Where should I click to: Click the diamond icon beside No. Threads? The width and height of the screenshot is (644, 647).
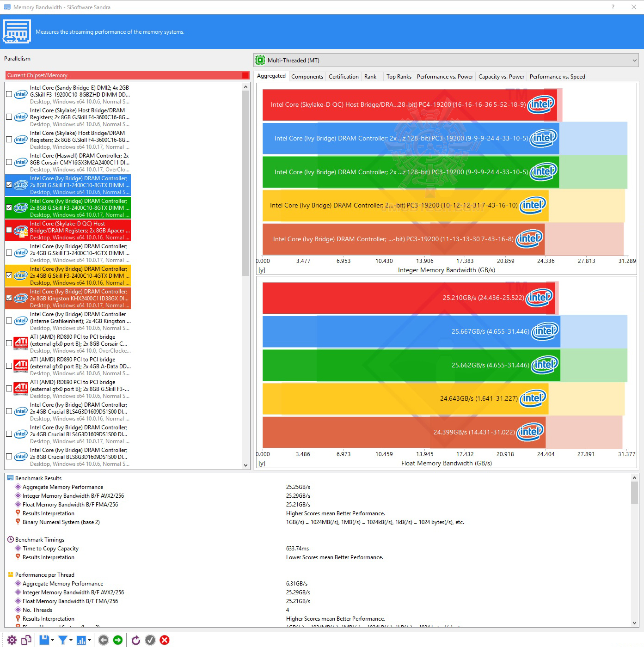point(18,610)
